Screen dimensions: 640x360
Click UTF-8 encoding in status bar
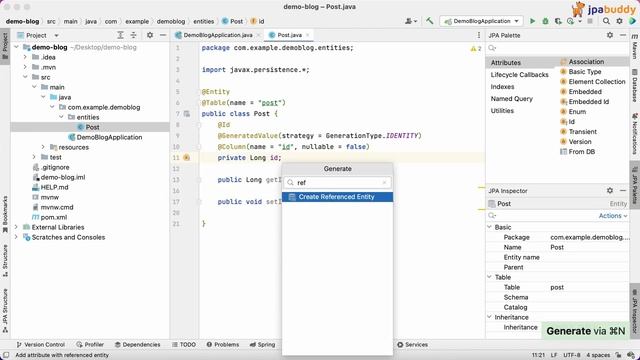coord(572,355)
